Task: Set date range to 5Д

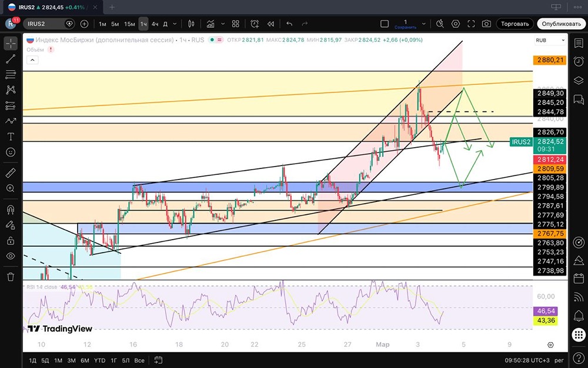Action: tap(45, 360)
